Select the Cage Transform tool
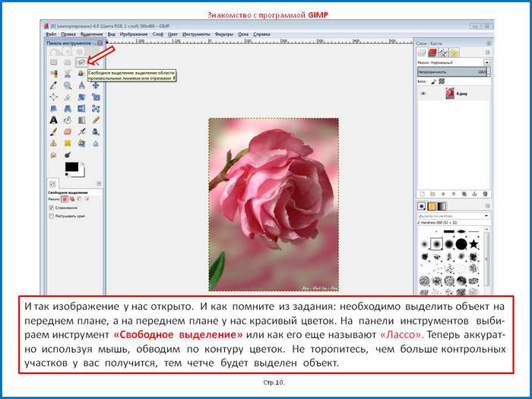 click(x=96, y=109)
